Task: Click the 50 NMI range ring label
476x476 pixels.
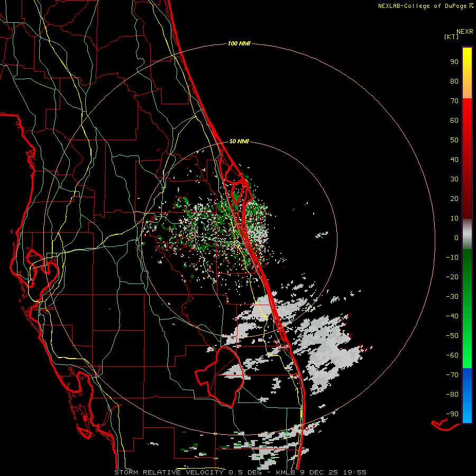Action: 239,141
